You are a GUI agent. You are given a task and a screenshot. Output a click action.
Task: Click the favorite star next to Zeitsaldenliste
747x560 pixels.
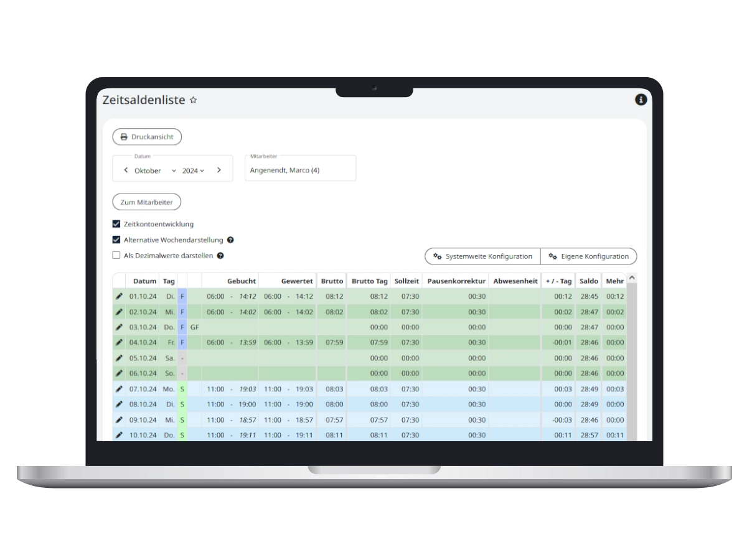193,100
